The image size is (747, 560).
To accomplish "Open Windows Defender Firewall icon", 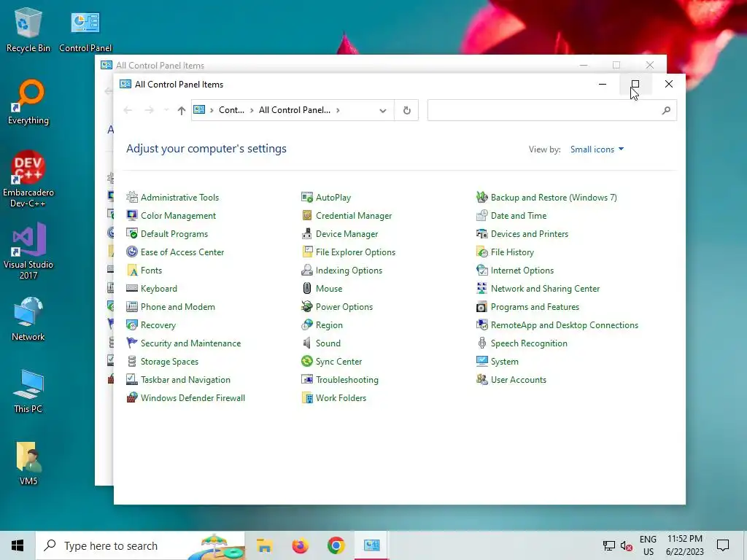I will click(132, 397).
